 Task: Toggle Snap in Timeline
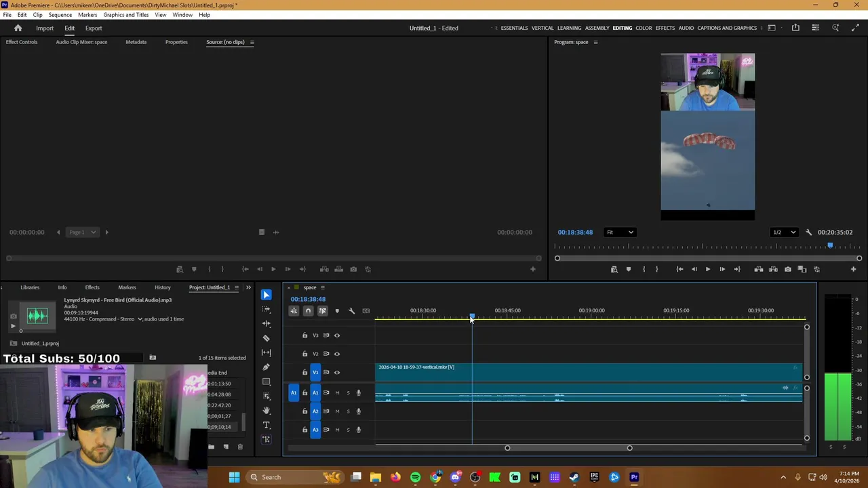tap(308, 311)
